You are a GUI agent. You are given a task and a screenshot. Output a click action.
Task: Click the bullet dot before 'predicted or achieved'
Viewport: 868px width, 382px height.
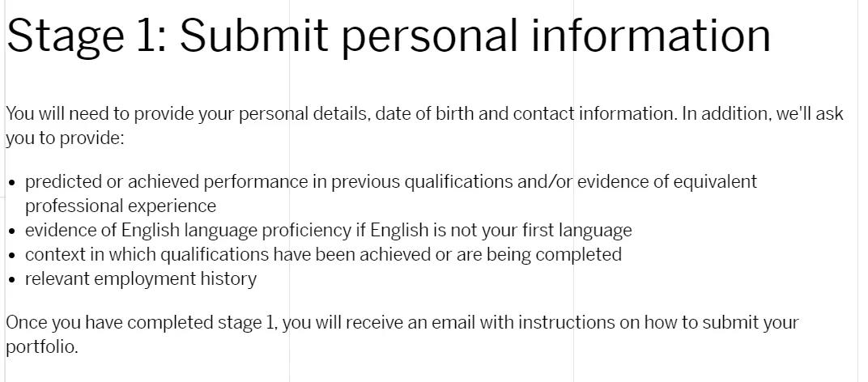13,183
